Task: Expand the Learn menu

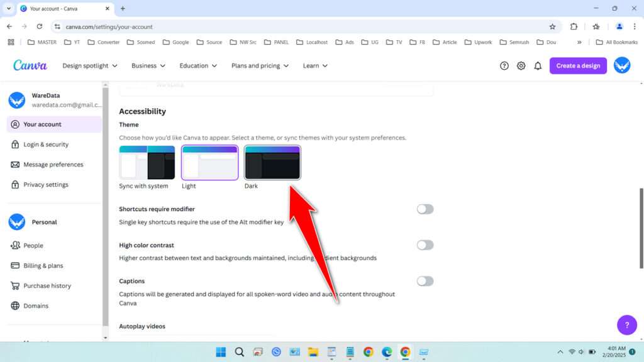Action: click(x=315, y=65)
